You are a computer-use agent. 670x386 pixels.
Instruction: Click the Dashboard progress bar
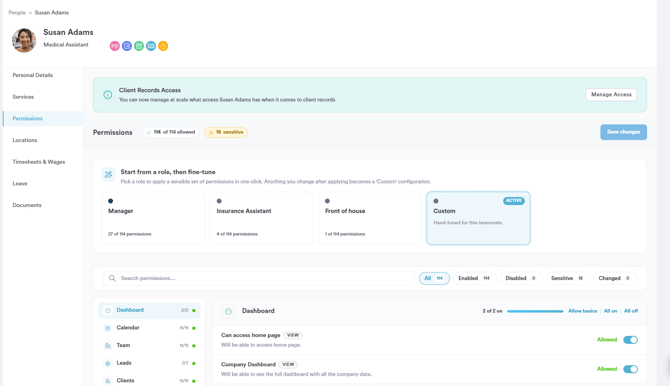pyautogui.click(x=535, y=311)
